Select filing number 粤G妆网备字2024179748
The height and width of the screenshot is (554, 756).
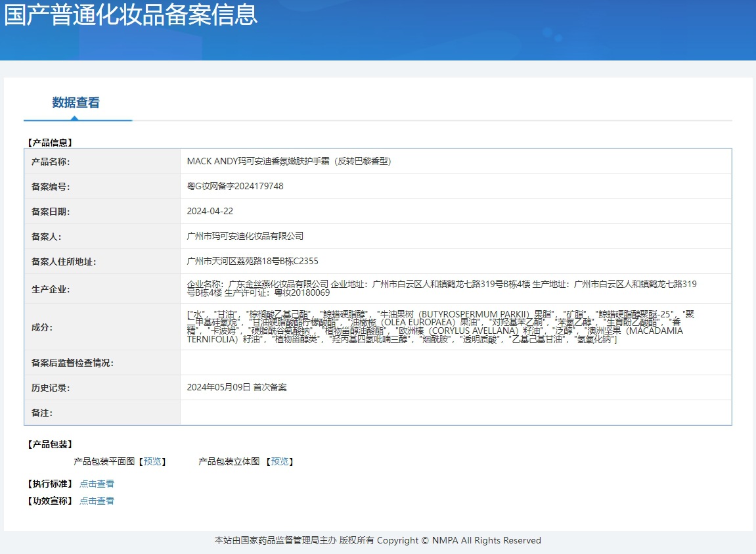[x=235, y=186]
